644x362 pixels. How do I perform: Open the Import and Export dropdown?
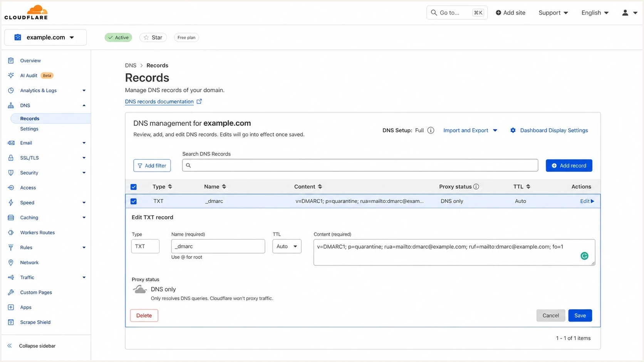(470, 130)
